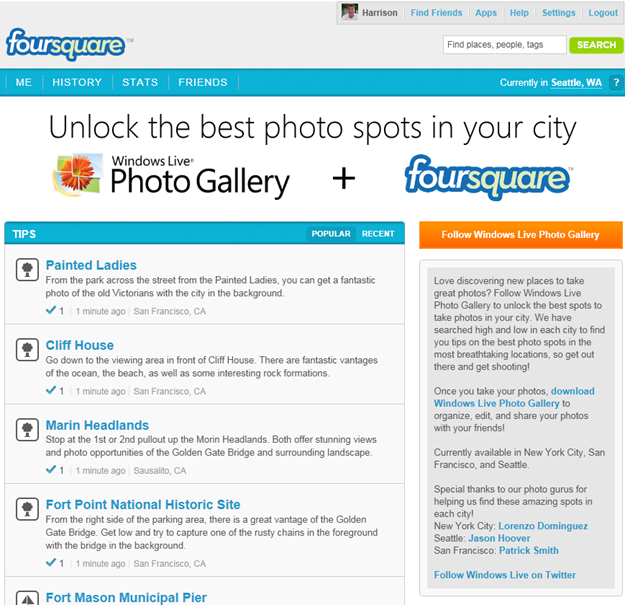Mark the Cliff House tip as done
625x605 pixels.
click(x=51, y=391)
